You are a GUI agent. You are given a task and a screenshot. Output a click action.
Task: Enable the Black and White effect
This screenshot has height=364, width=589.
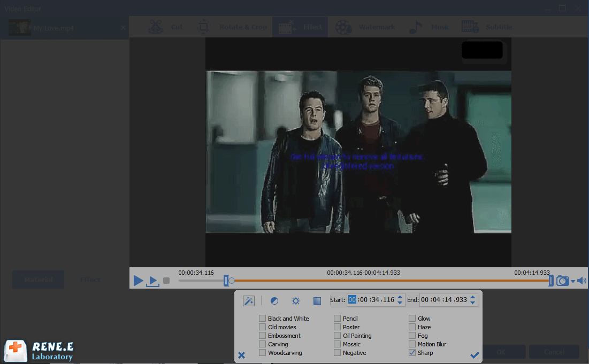[x=262, y=318]
